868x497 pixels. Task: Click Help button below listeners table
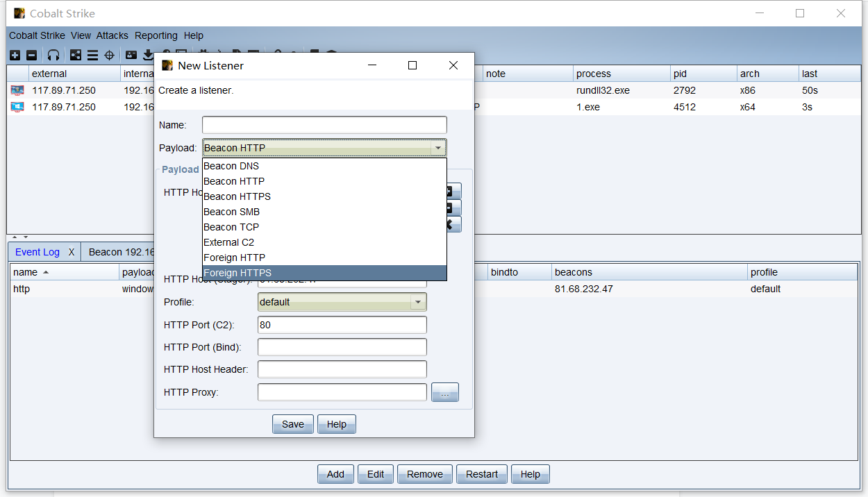click(531, 474)
